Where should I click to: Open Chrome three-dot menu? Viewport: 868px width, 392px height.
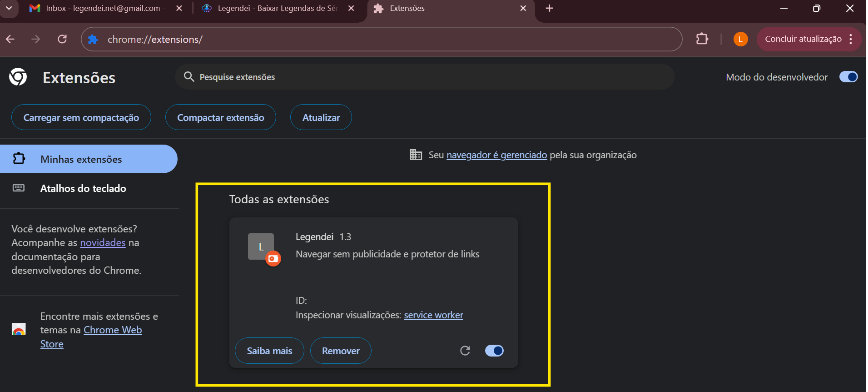click(x=851, y=39)
